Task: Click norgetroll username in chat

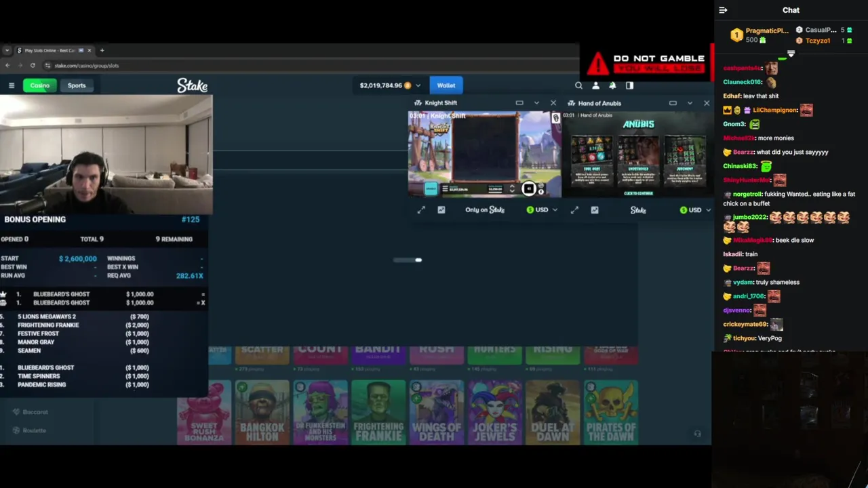Action: pos(747,194)
